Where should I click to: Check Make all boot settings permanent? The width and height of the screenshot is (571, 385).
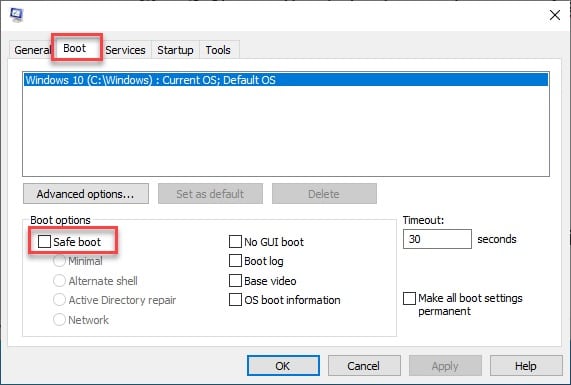point(409,298)
